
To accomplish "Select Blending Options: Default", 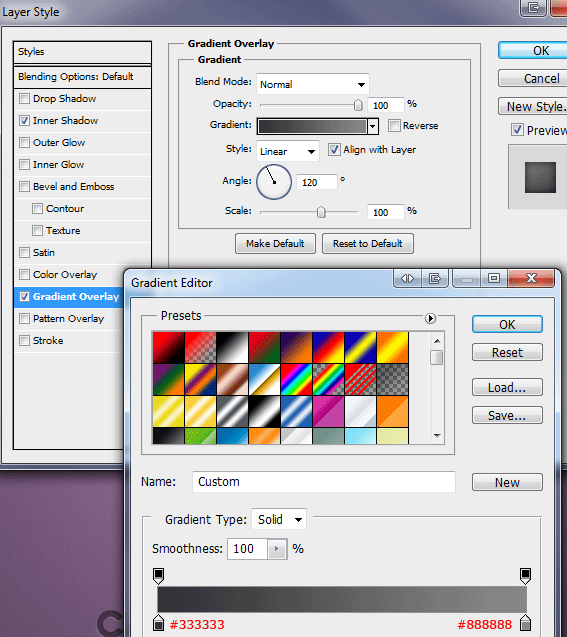I will pos(82,77).
